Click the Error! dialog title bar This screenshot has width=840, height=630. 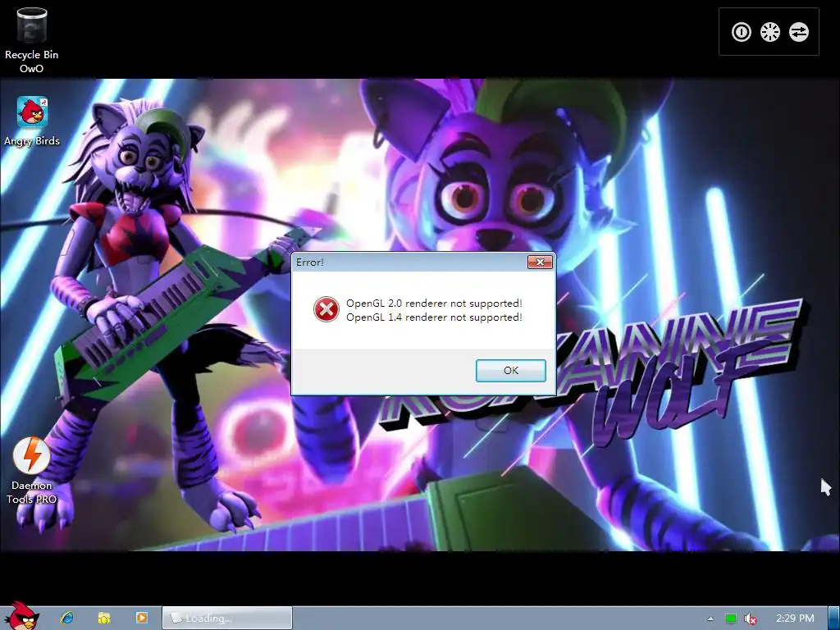409,262
